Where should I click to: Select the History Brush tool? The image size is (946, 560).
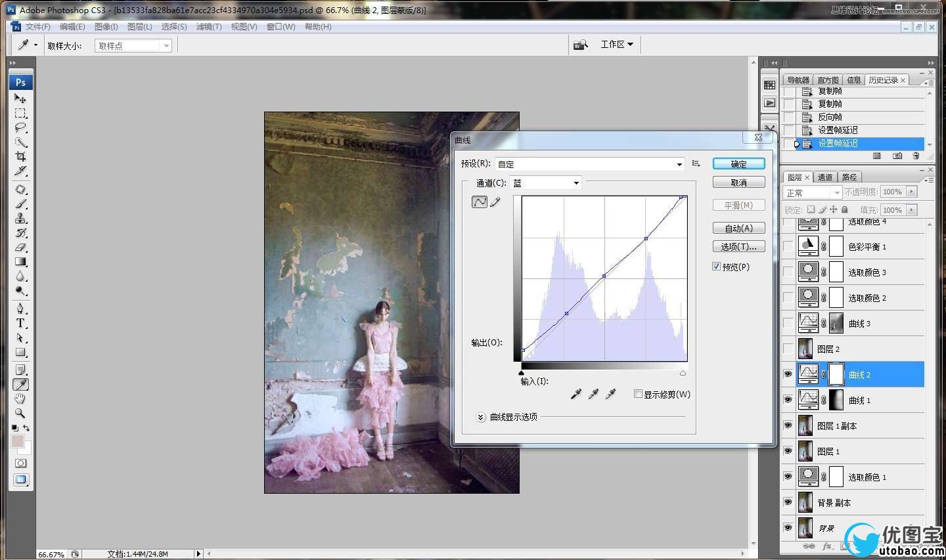tap(20, 232)
